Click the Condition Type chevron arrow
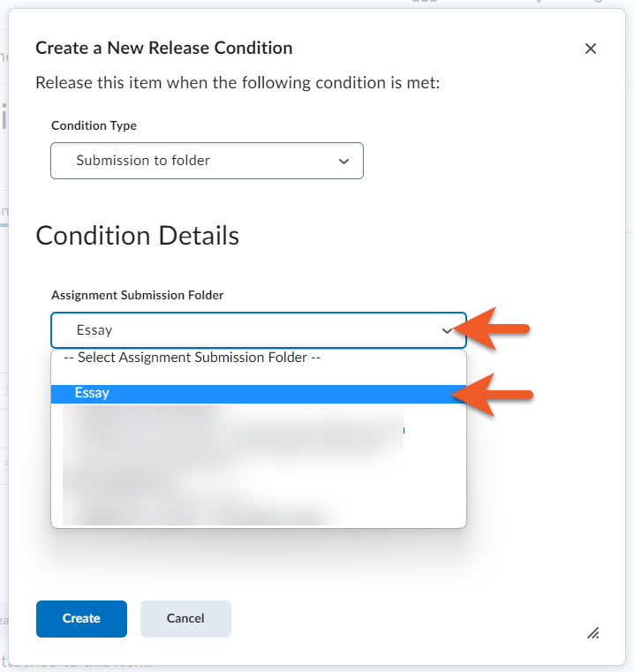 click(x=344, y=161)
